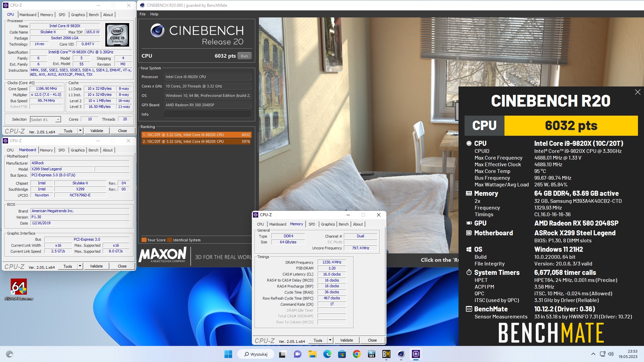Switch to Mainboard tab in top CPU-Z window
Image resolution: width=644 pixels, height=362 pixels.
coord(28,15)
